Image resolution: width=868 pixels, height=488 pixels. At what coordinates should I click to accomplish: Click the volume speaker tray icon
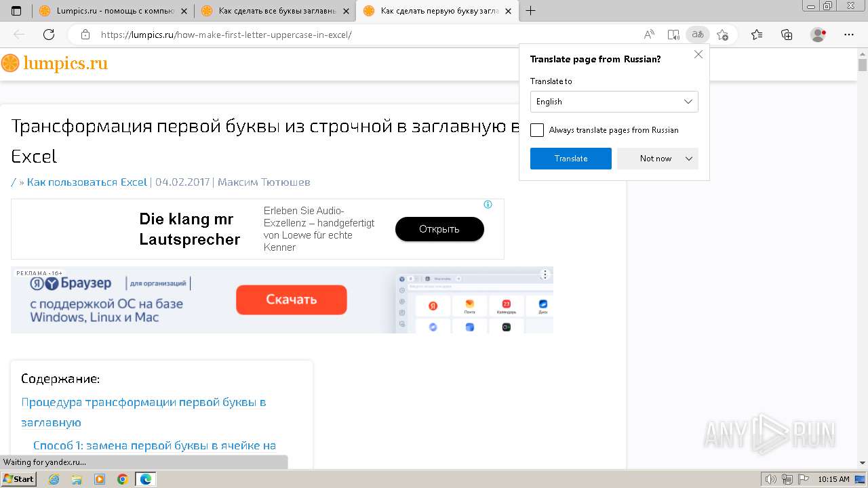[771, 479]
